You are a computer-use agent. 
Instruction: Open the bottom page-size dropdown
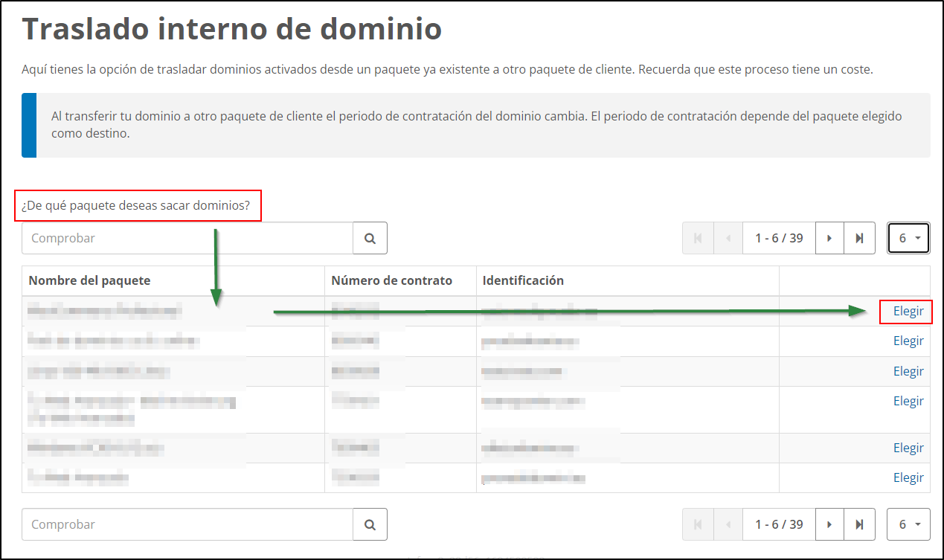(908, 524)
